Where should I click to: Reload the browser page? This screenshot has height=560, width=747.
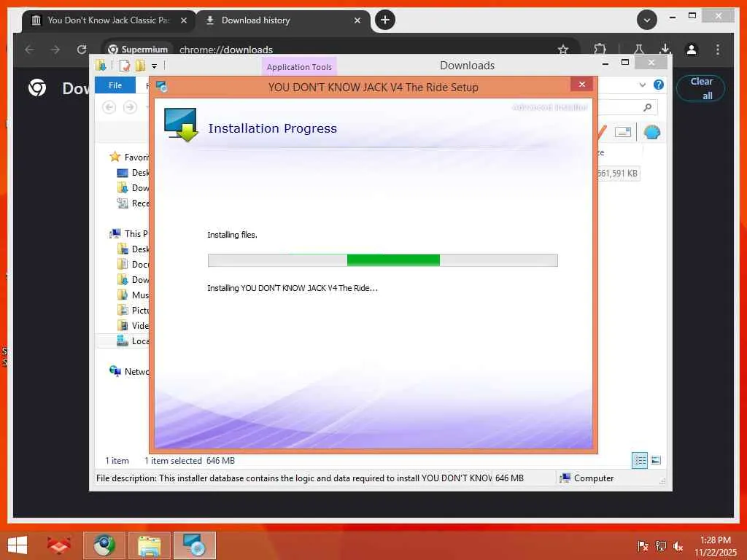pyautogui.click(x=82, y=50)
